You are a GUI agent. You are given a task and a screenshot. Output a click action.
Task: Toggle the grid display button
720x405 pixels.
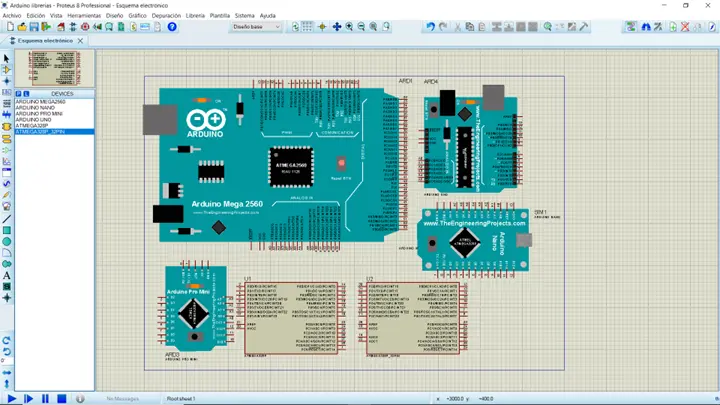(x=308, y=27)
